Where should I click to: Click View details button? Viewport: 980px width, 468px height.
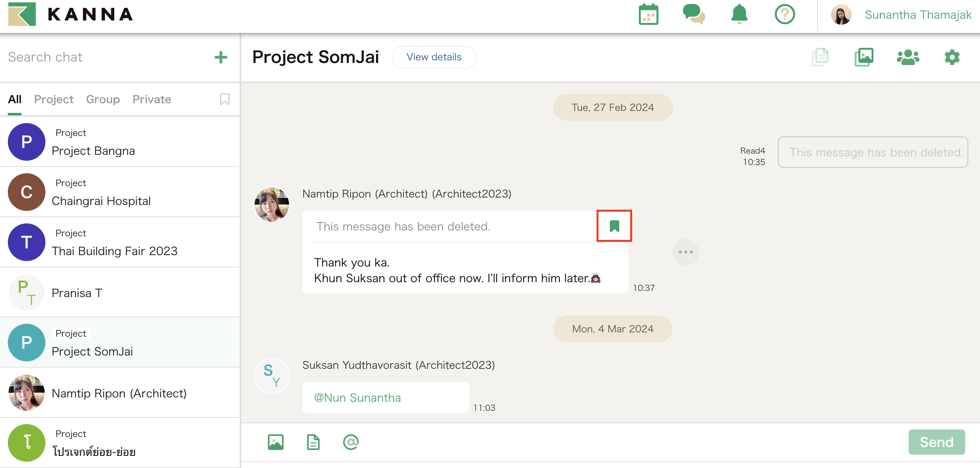click(434, 57)
